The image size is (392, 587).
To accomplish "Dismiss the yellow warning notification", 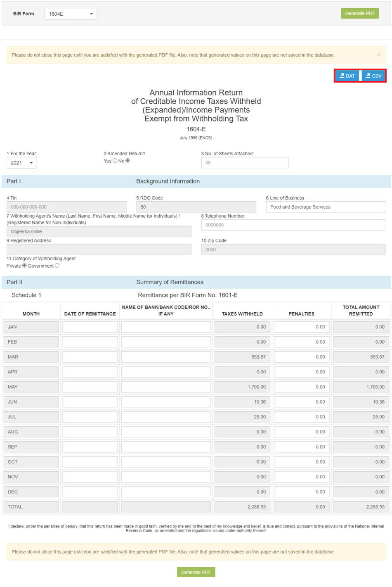I will (x=378, y=55).
